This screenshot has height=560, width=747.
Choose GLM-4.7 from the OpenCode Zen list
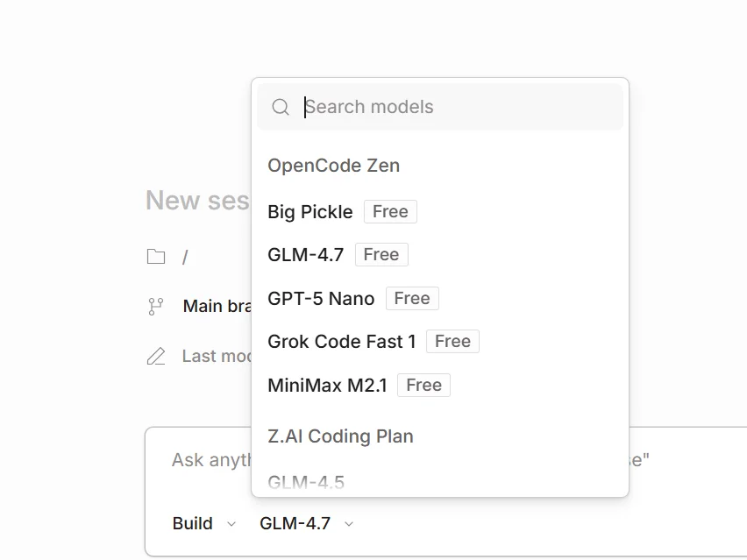306,255
